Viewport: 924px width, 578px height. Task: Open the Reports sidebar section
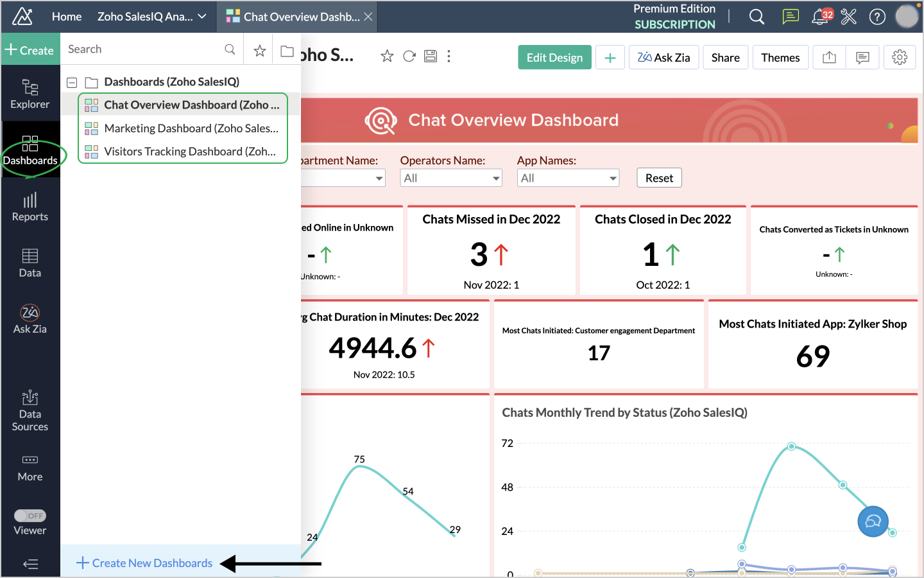[x=30, y=207]
